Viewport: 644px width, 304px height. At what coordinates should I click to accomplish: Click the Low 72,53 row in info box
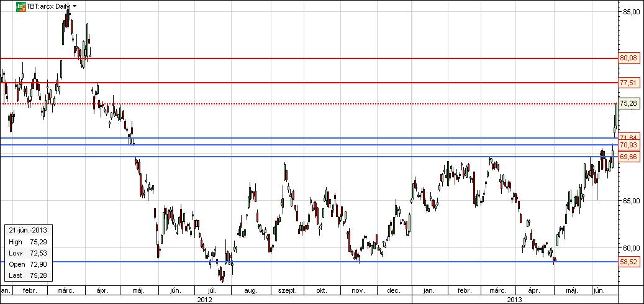27,253
